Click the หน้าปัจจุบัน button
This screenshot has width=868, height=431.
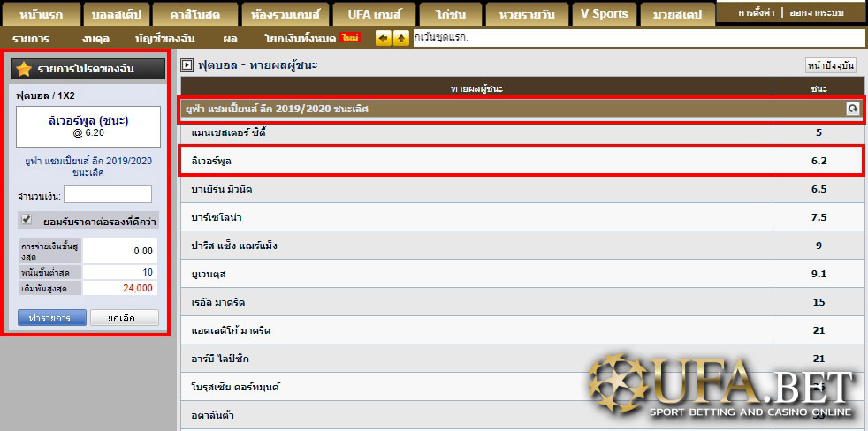tap(830, 66)
